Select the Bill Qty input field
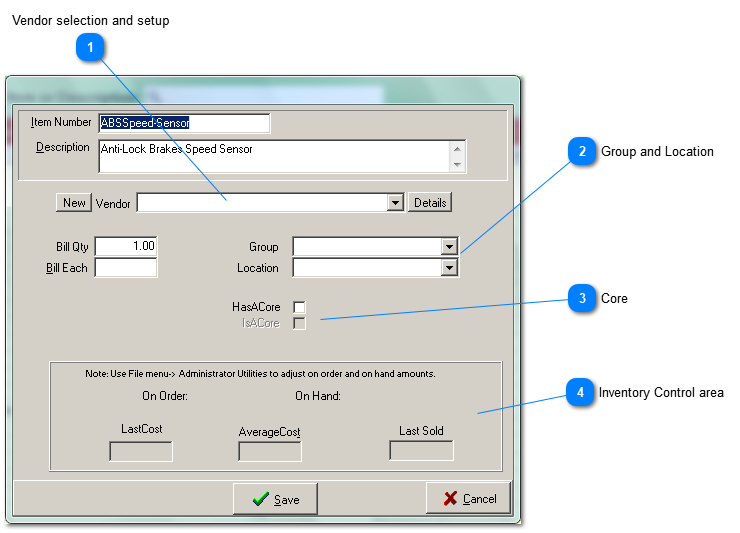This screenshot has height=533, width=740. click(125, 246)
